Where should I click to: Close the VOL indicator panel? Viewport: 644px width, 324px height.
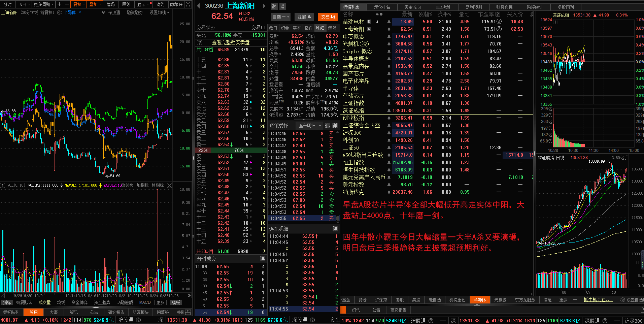click(x=169, y=185)
